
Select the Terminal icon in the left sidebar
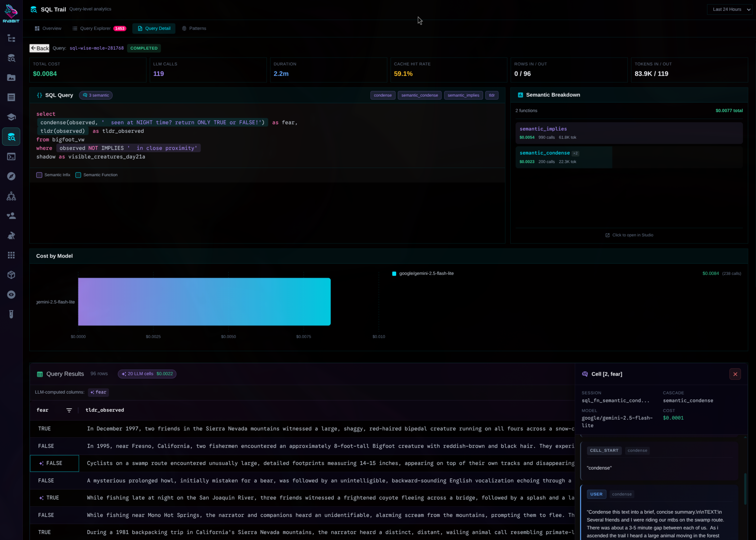[x=11, y=156]
